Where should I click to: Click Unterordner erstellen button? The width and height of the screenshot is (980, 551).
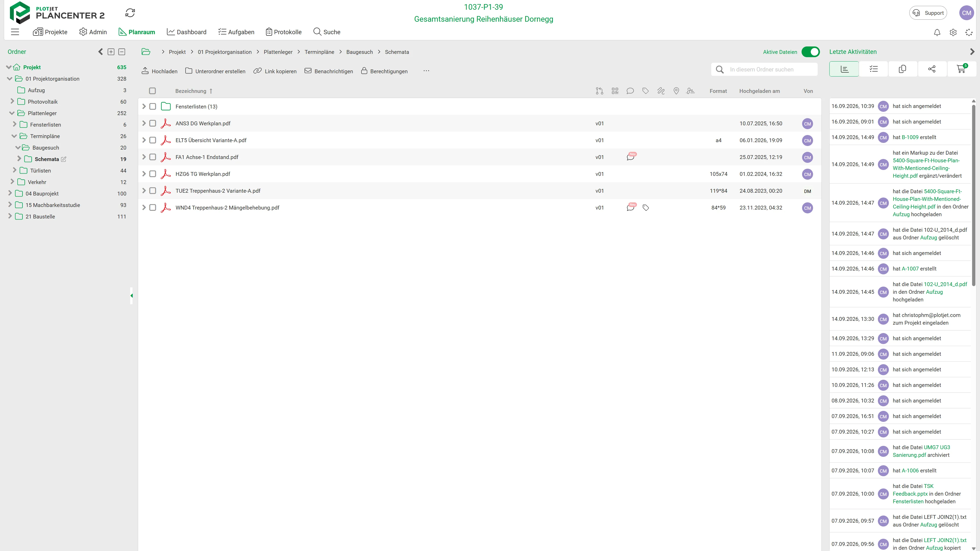click(215, 71)
